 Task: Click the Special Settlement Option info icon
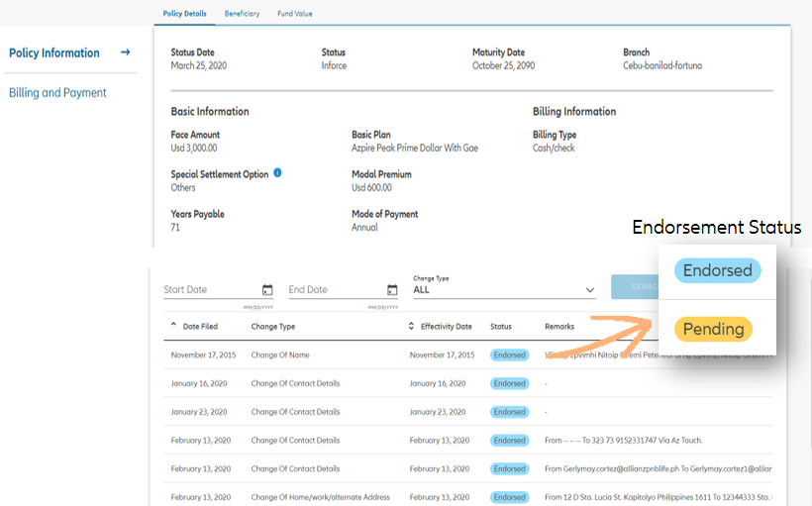coord(277,173)
